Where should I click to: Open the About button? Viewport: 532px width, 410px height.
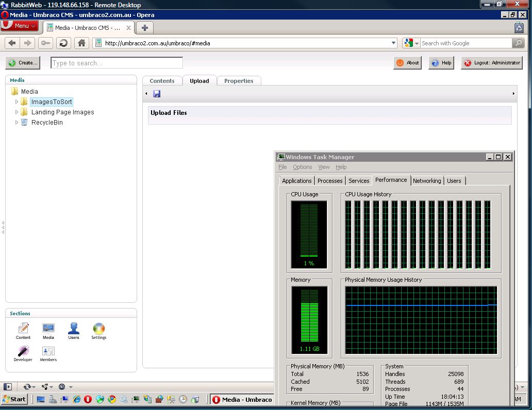click(407, 63)
